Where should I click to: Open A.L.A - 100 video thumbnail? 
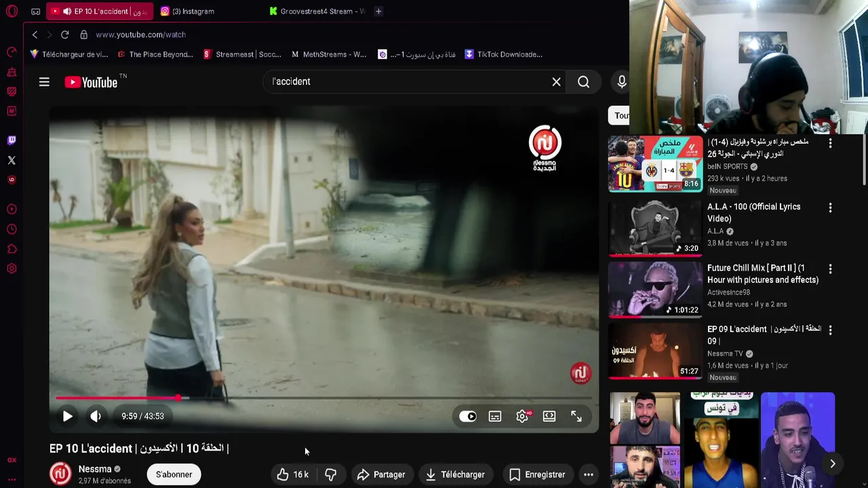coord(655,228)
